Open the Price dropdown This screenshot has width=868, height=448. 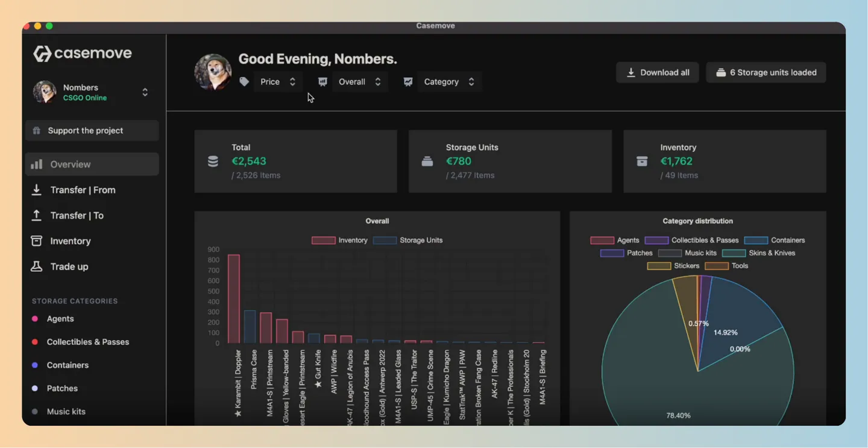(278, 81)
